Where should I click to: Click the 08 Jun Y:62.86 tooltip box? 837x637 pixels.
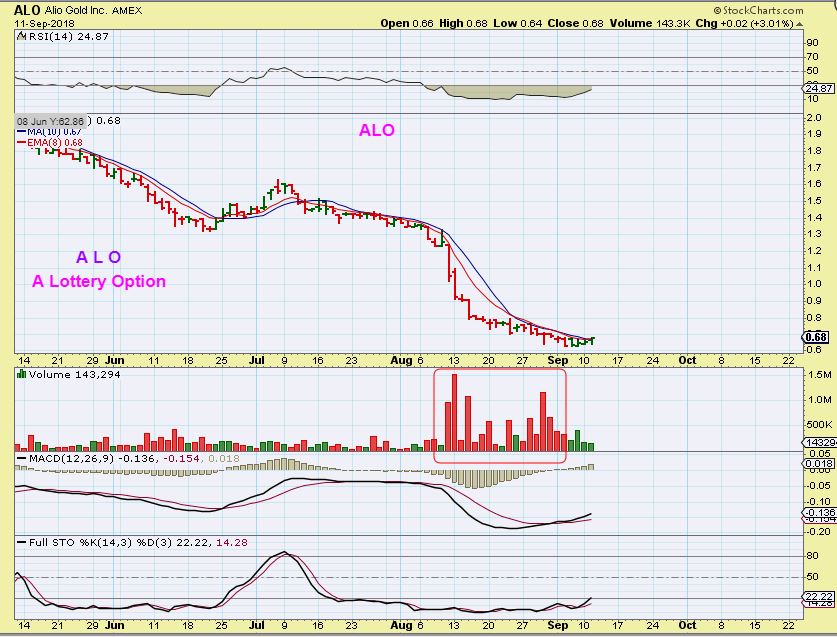coord(50,121)
